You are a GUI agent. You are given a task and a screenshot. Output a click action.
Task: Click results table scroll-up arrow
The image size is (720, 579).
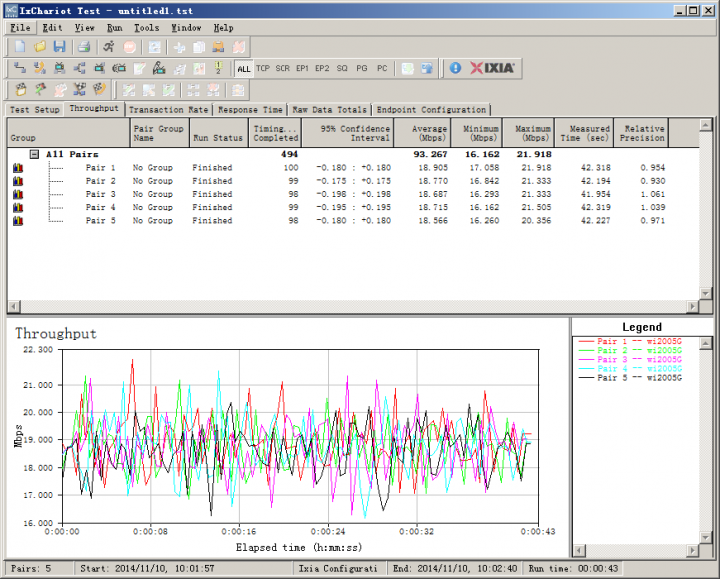705,124
